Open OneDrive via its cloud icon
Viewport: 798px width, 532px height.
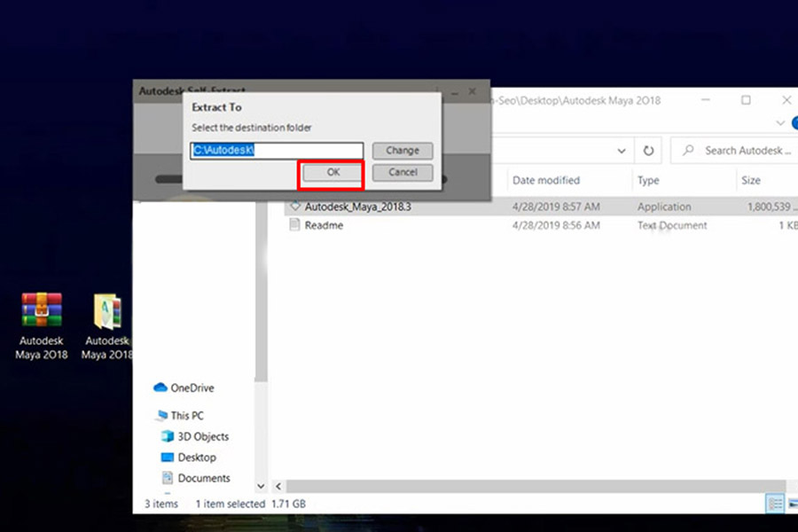(160, 387)
